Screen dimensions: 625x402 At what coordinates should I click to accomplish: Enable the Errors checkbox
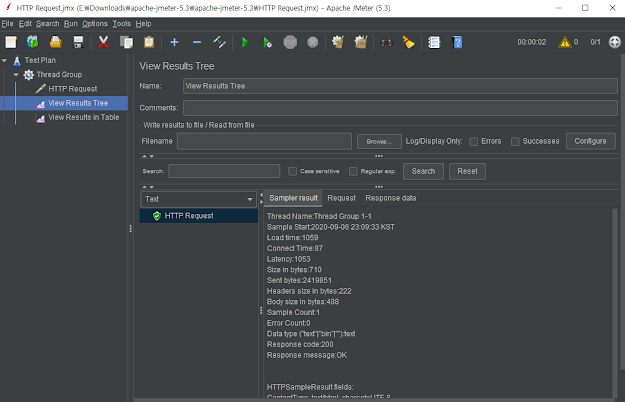[474, 141]
